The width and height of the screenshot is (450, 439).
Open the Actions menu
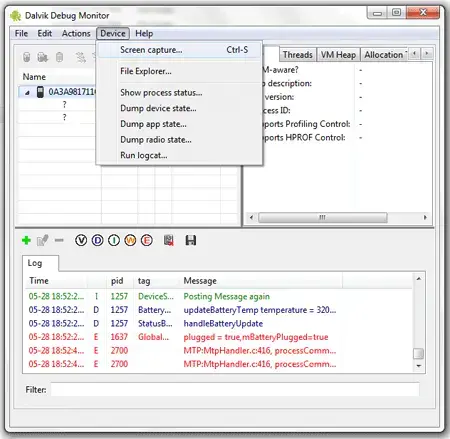(x=76, y=33)
